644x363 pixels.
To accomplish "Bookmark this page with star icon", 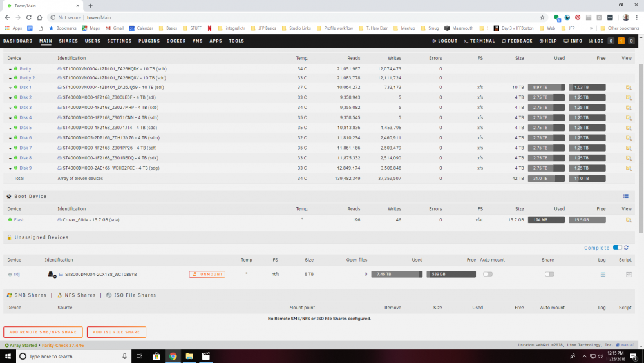I will [x=542, y=17].
